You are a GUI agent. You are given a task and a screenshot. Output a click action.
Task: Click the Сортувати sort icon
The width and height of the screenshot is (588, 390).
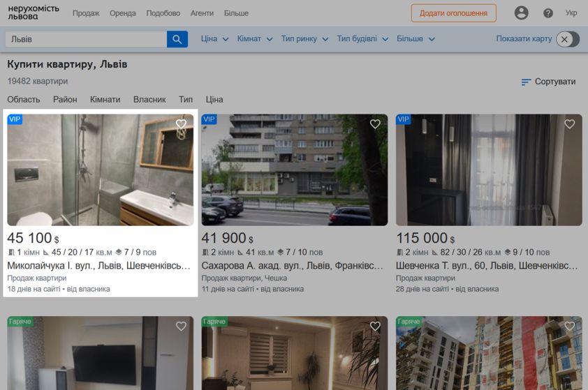(x=526, y=82)
